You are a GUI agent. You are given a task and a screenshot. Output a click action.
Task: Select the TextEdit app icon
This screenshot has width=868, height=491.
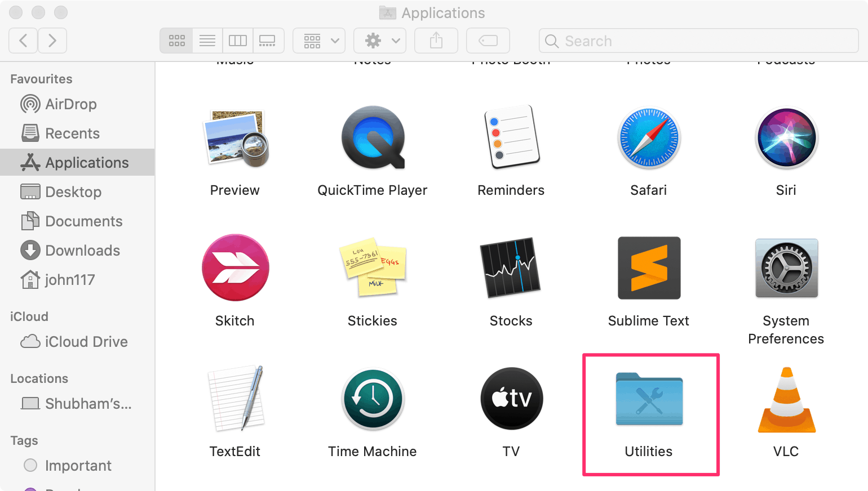click(235, 398)
